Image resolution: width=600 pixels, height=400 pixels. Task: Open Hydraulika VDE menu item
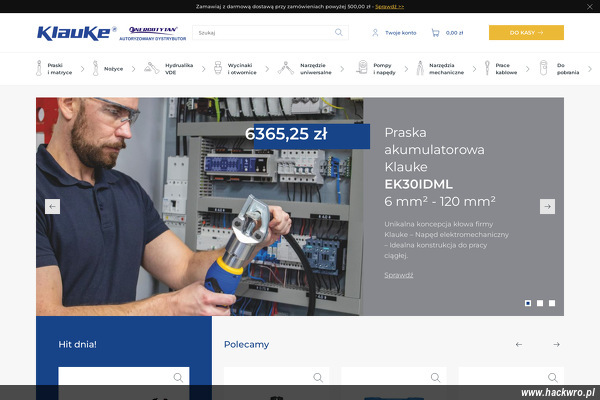pos(179,69)
